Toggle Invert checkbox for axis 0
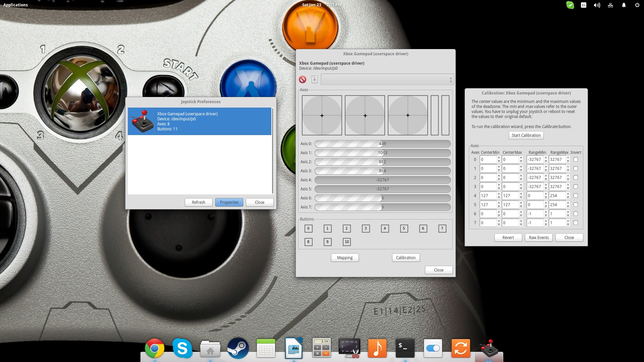This screenshot has width=644, height=362. pos(576,160)
